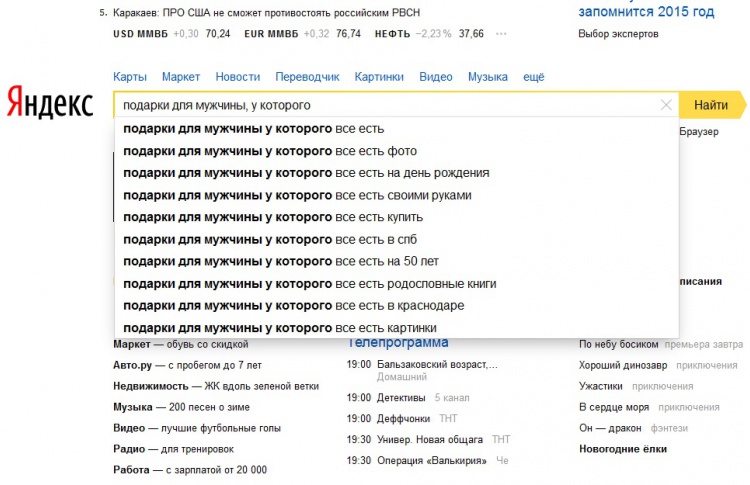Open movie 'В сердце моря'

tap(614, 407)
